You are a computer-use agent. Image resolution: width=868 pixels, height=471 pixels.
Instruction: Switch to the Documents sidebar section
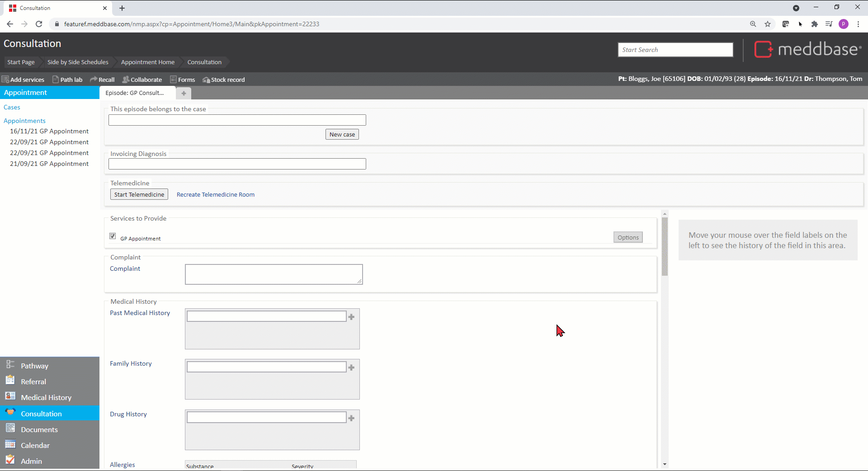pyautogui.click(x=39, y=429)
